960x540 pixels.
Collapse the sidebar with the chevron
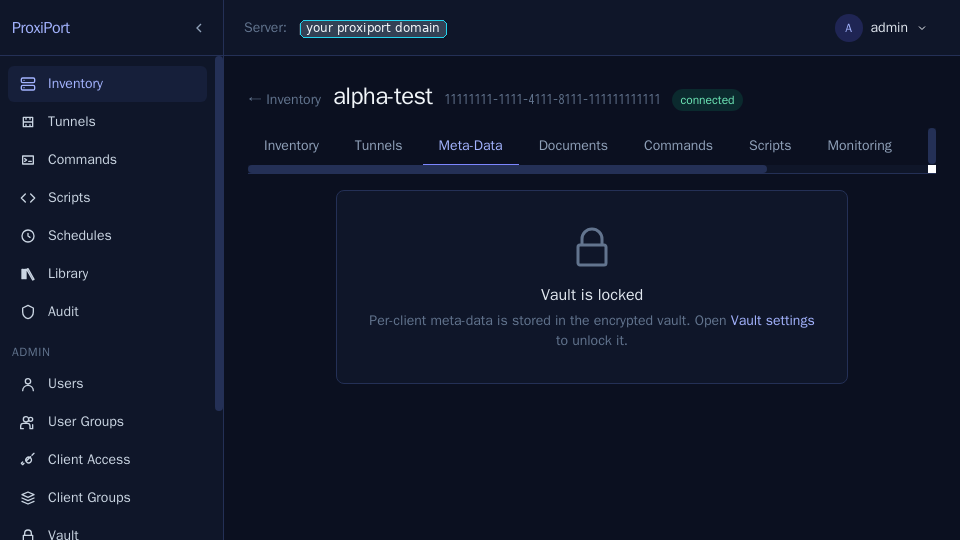[x=199, y=28]
